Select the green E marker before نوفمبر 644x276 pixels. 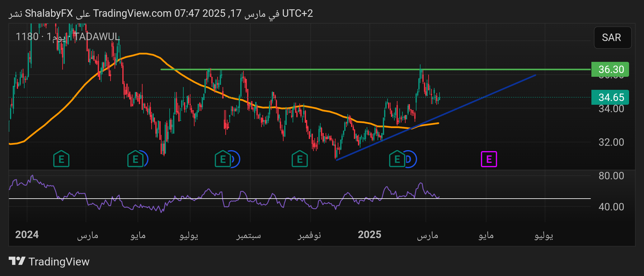[x=300, y=159]
